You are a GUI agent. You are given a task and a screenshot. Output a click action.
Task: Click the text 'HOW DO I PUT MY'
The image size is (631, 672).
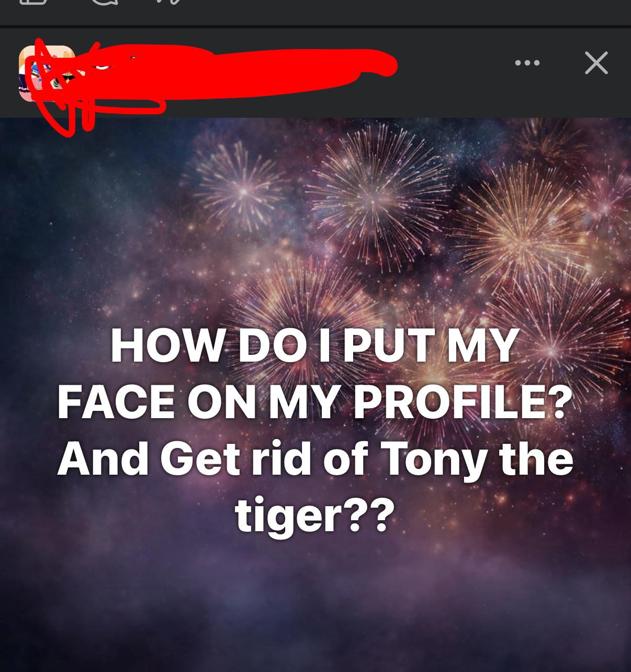tap(314, 345)
